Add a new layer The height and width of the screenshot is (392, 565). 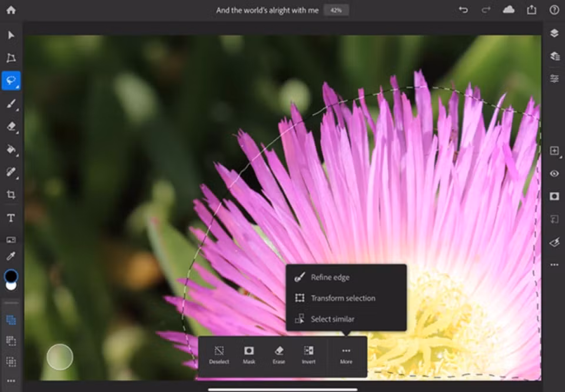click(554, 151)
